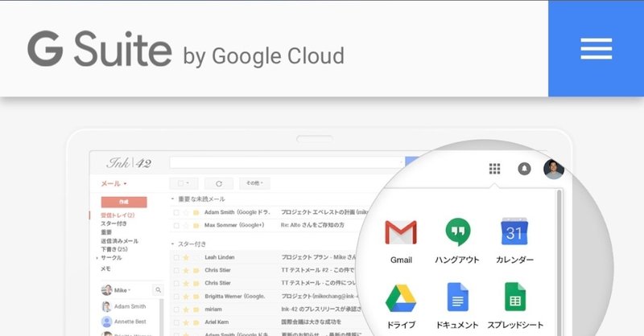Image resolution: width=644 pixels, height=336 pixels.
Task: Check the Max Sommer email checkbox
Action: point(176,225)
